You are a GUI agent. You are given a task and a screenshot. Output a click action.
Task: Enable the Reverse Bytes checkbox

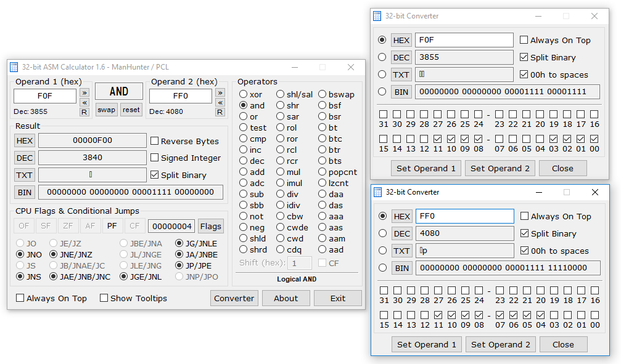(x=155, y=141)
